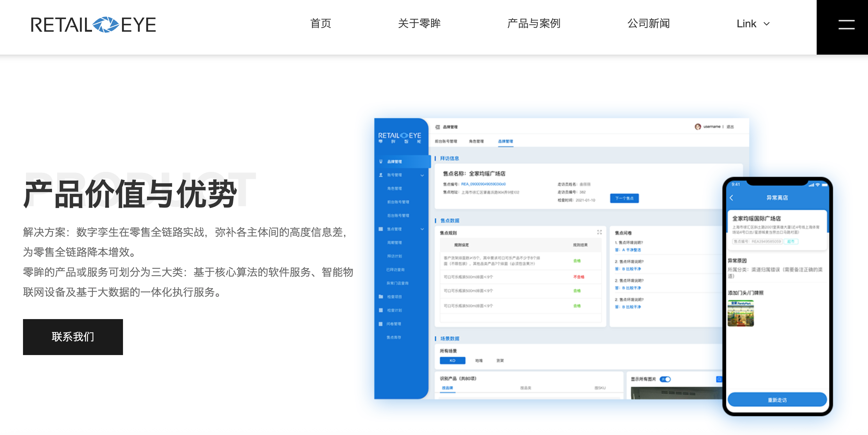Select the KO scene filter
Image resolution: width=868 pixels, height=435 pixels.
452,360
